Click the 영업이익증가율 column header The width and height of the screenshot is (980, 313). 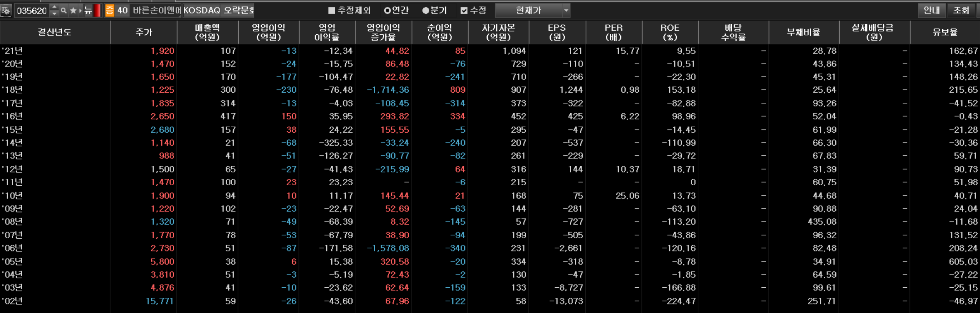[383, 32]
